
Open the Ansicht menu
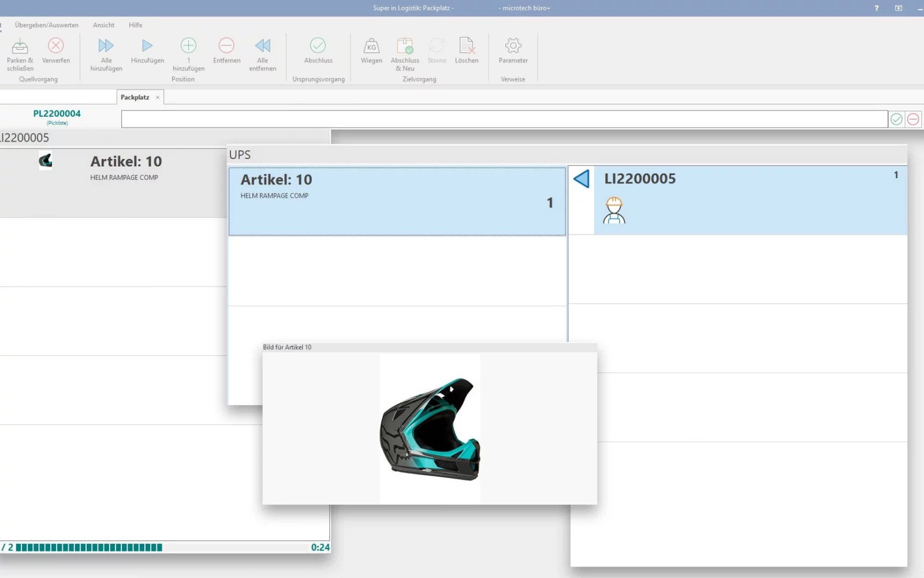[104, 25]
